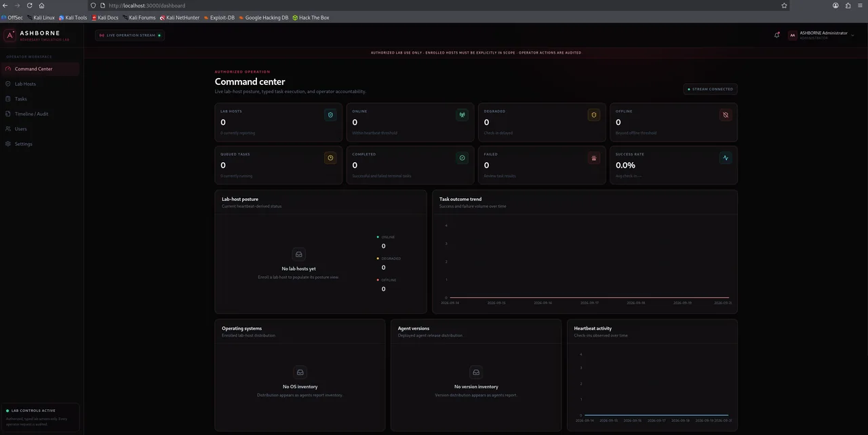The width and height of the screenshot is (868, 435).
Task: Open the Google Hacking DB bookmark
Action: click(263, 18)
